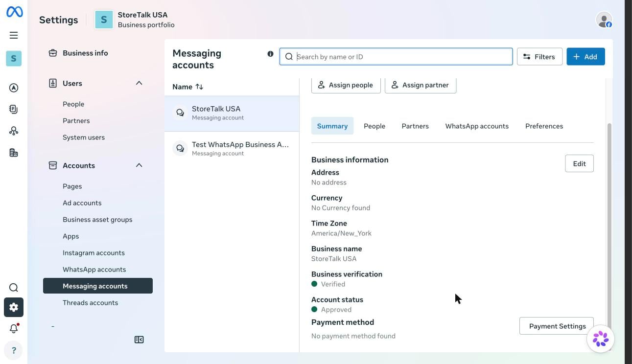Screen dimensions: 632x364
Task: Click the search magnifier icon in left rail
Action: pyautogui.click(x=14, y=288)
